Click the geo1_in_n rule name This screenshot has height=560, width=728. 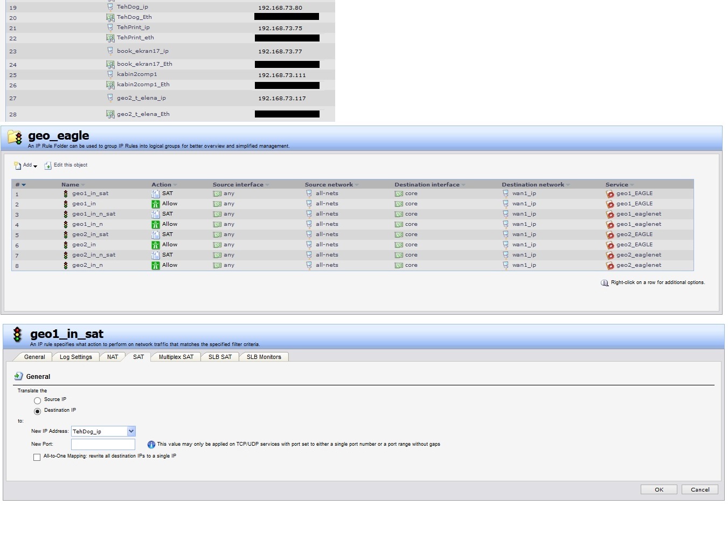[x=87, y=224]
